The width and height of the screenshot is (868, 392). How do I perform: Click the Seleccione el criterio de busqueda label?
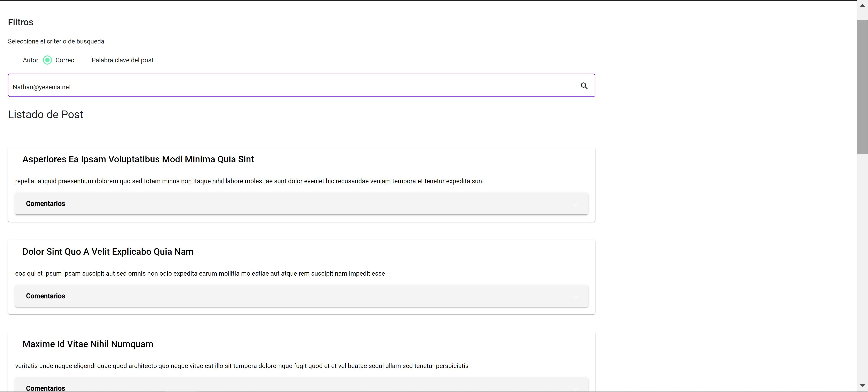pos(56,41)
